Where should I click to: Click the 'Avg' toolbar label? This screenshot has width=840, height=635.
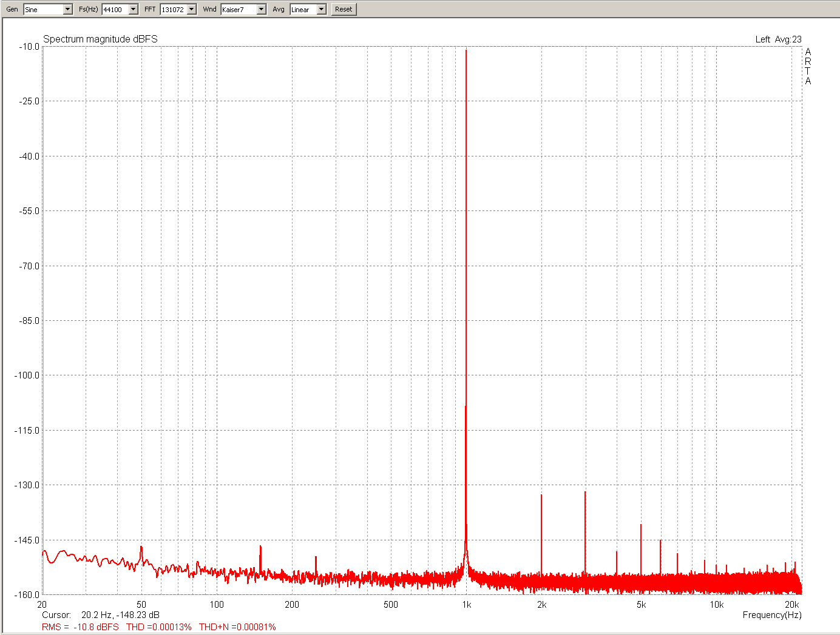[279, 9]
